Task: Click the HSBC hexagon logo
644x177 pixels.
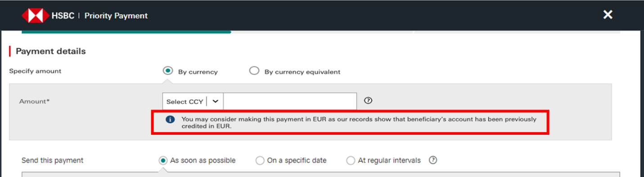Action: pyautogui.click(x=35, y=16)
